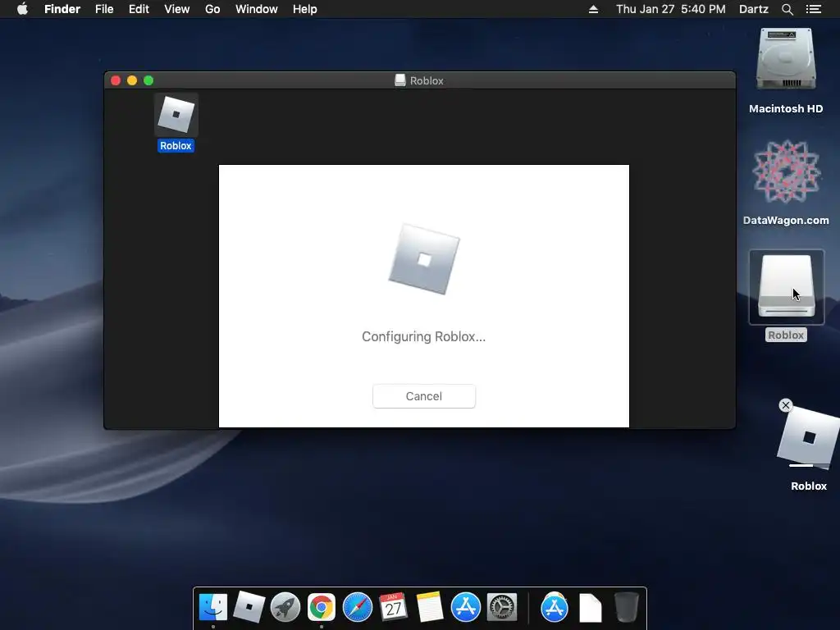
Task: Open App Store from the Dock
Action: click(x=466, y=607)
